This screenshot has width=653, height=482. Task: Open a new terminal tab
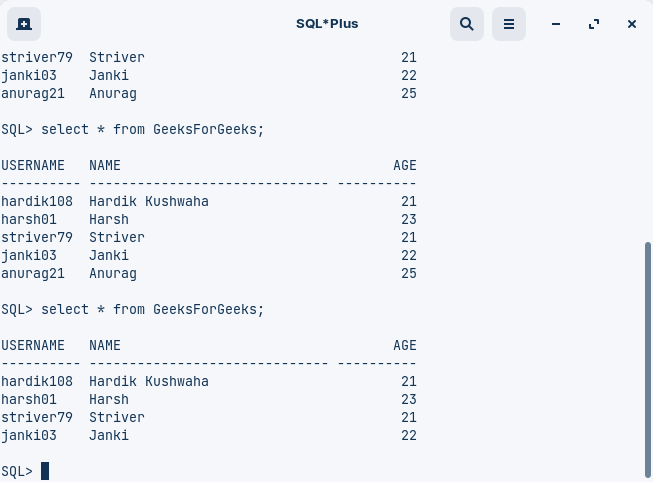[23, 23]
